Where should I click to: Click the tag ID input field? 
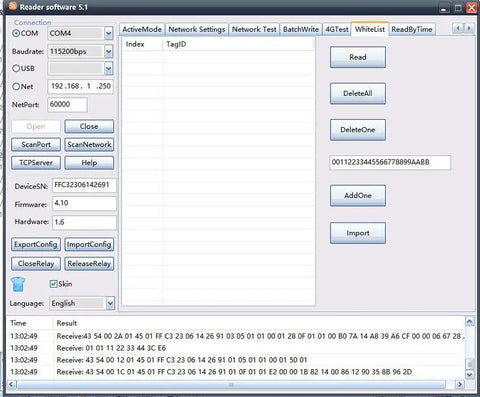click(x=390, y=163)
